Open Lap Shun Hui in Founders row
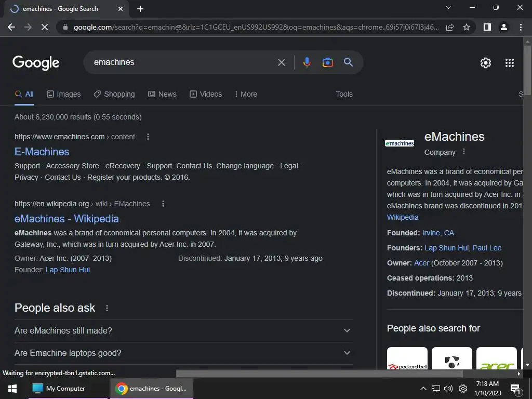 click(x=446, y=248)
